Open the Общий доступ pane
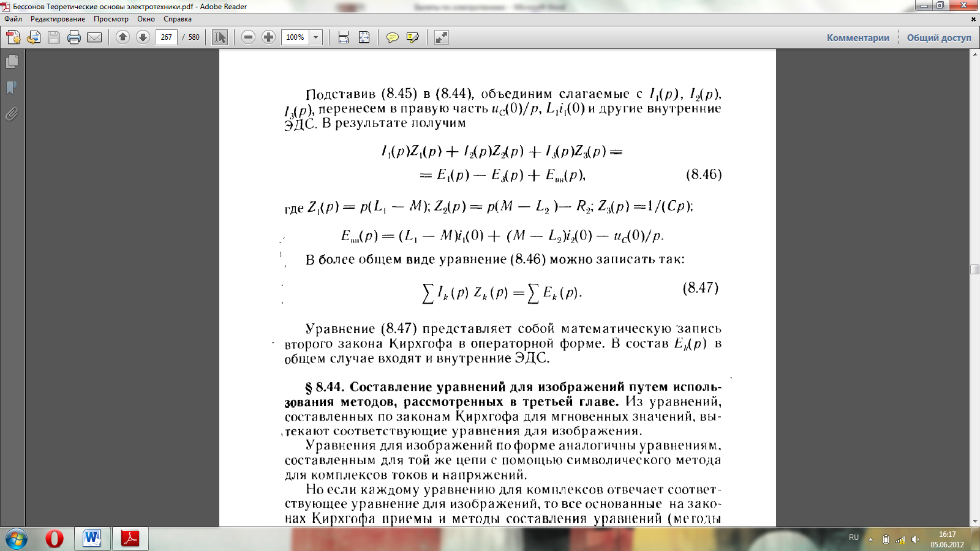 point(939,37)
